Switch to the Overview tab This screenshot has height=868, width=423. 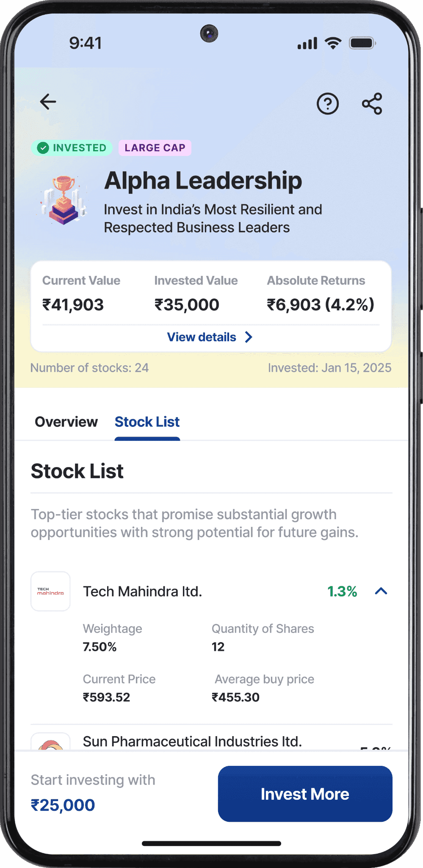pos(66,422)
